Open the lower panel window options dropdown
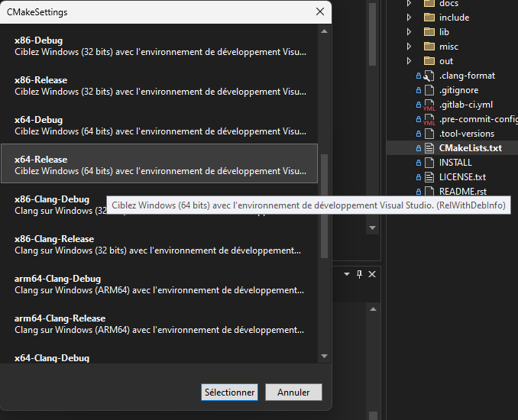The width and height of the screenshot is (518, 420). (346, 274)
